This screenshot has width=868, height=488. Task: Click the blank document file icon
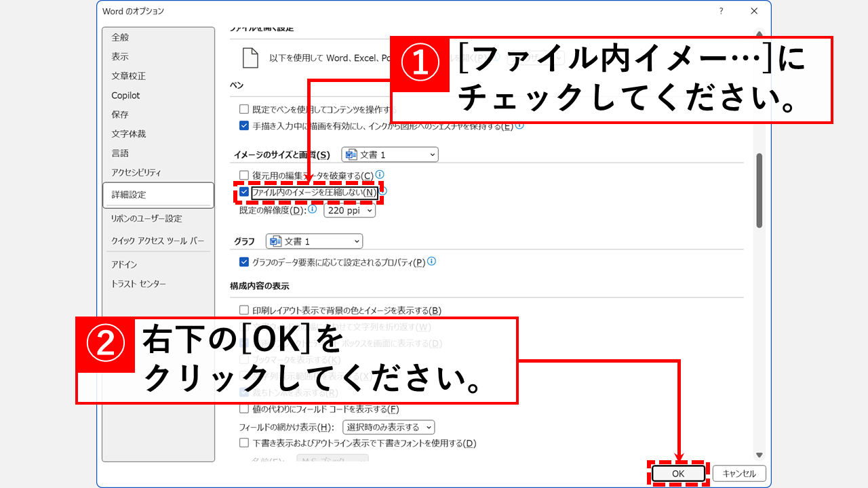(x=250, y=58)
